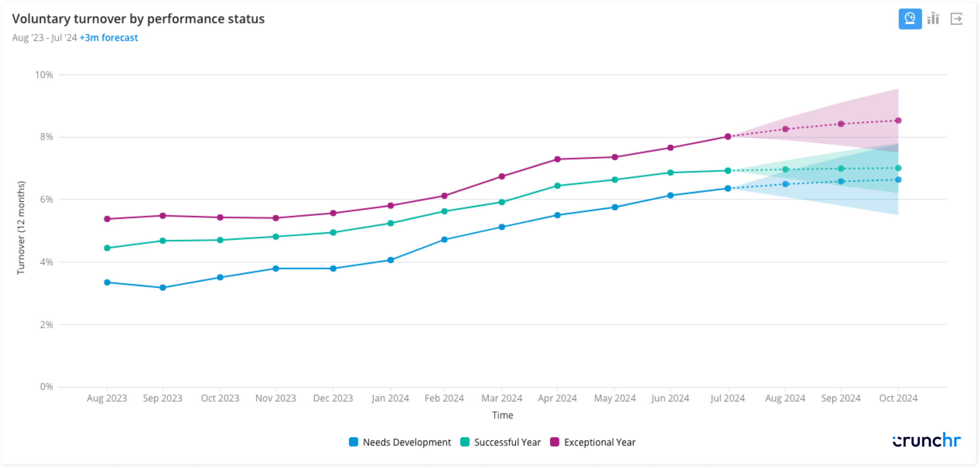
Task: Open Crunchr homepage via logo link
Action: coord(927,440)
